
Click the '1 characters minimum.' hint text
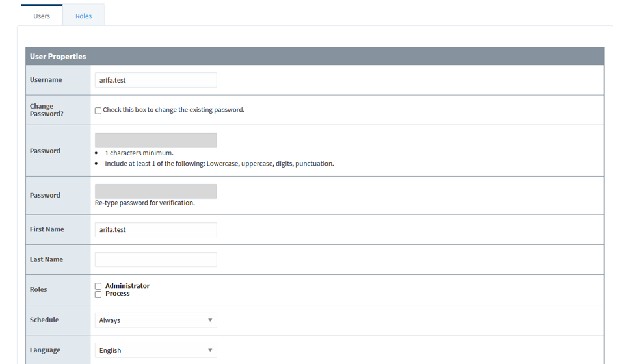click(x=139, y=153)
